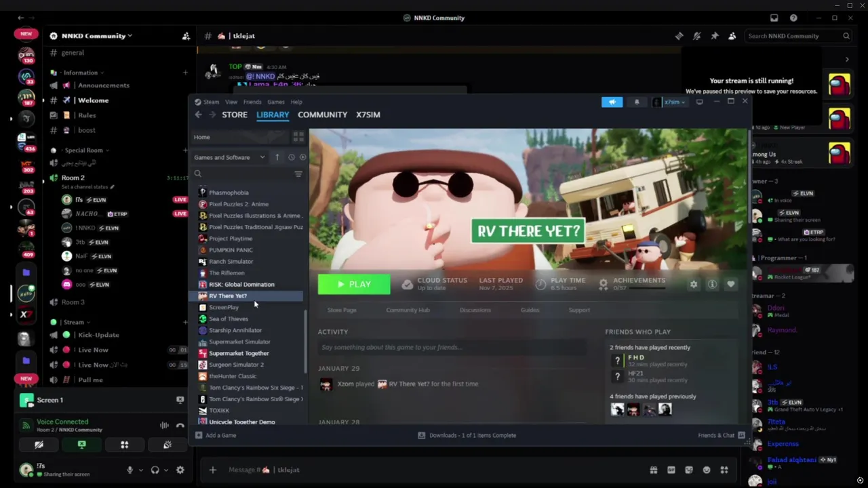The height and width of the screenshot is (488, 868).
Task: Stop watching Screen 1 stream icon
Action: pos(180,400)
